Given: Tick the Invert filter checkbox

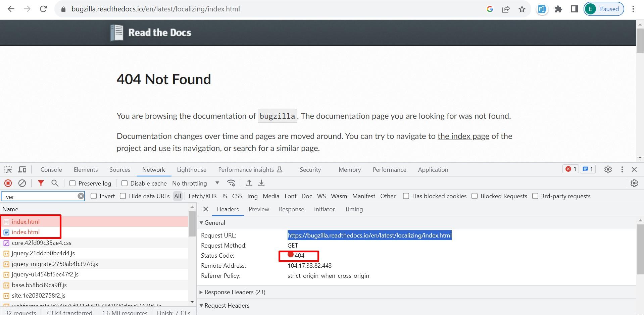Looking at the screenshot, I should pos(94,196).
